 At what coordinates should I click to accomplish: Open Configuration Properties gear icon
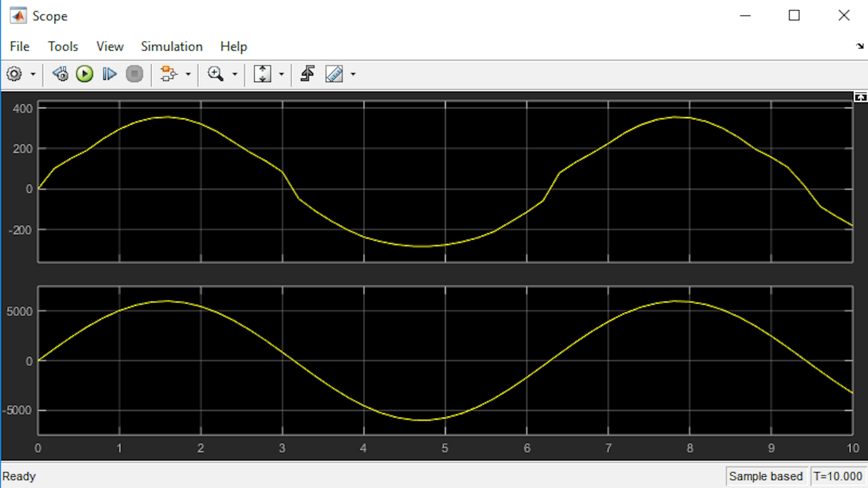[x=14, y=74]
